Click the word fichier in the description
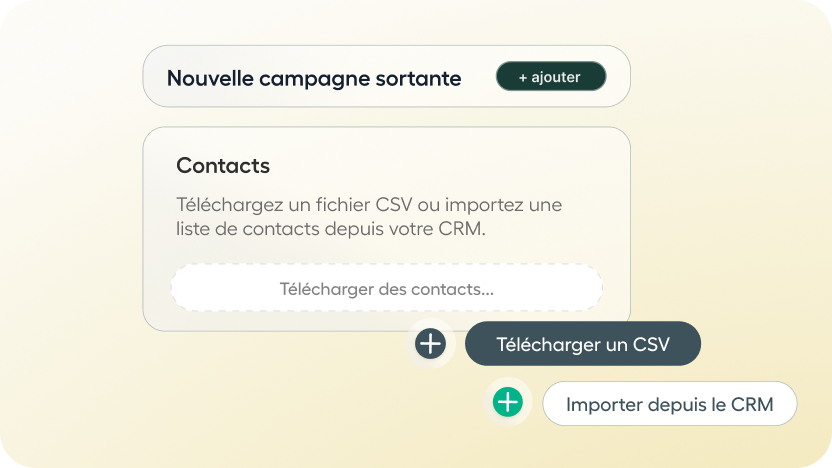The height and width of the screenshot is (468, 832). point(343,204)
